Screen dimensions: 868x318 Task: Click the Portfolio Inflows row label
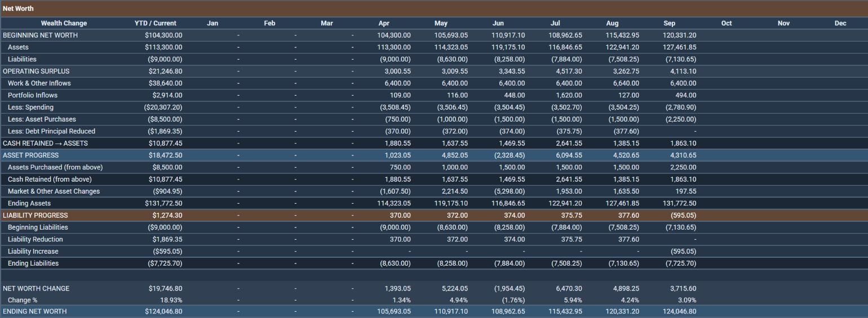33,95
